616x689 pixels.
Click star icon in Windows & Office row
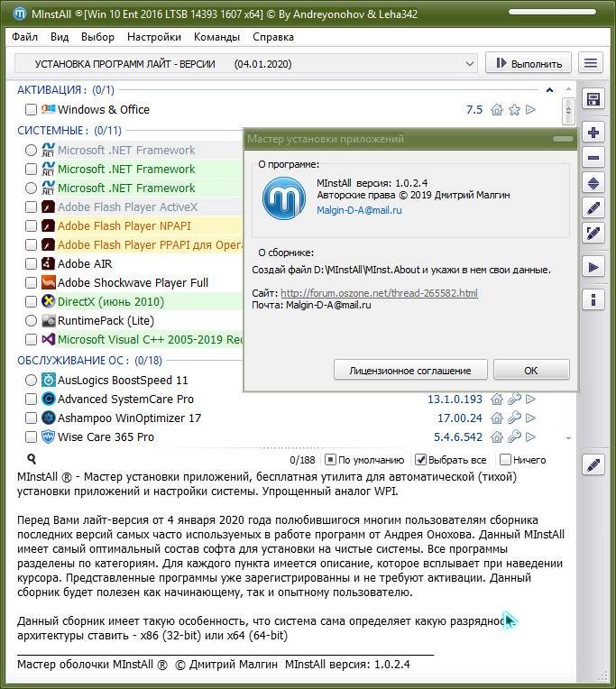click(x=514, y=109)
